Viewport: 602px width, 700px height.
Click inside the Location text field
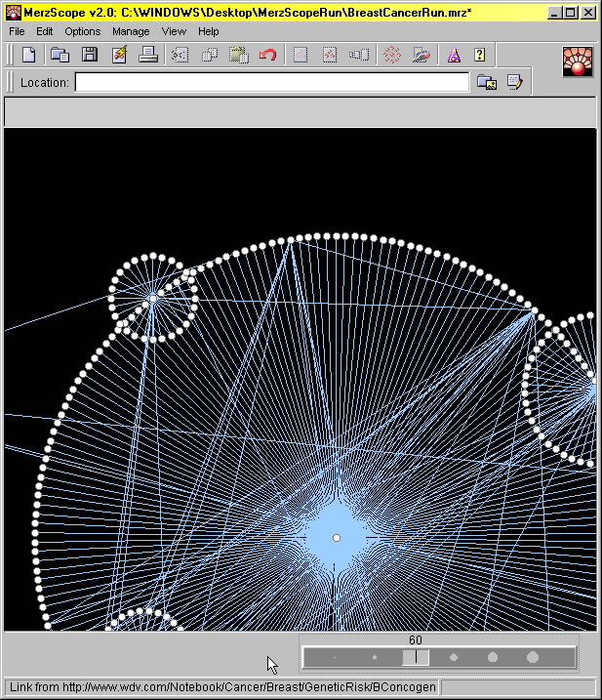(271, 83)
